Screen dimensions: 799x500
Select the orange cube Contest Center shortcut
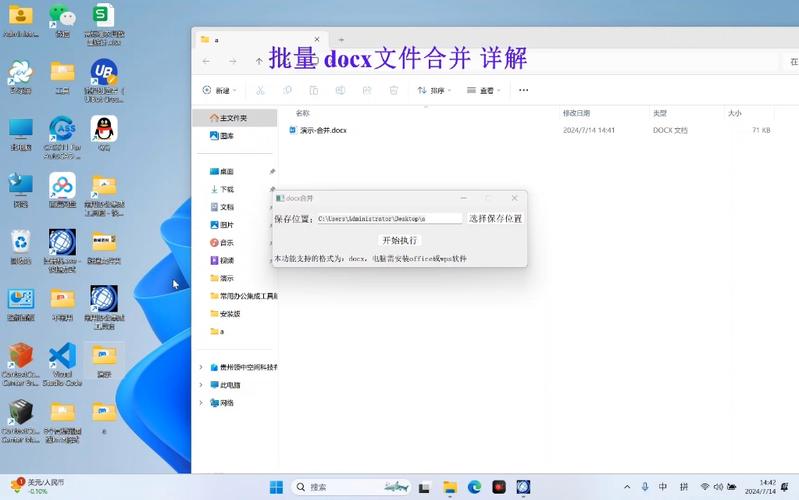pos(21,364)
